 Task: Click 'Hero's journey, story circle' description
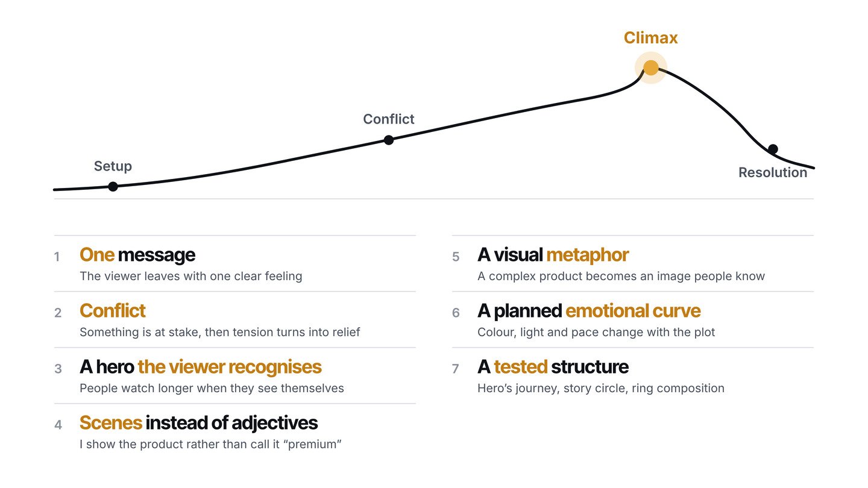click(601, 388)
